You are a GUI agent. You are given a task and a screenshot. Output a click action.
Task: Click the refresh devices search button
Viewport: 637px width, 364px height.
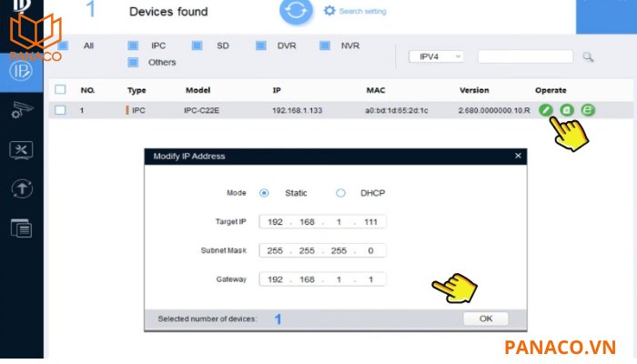point(296,11)
